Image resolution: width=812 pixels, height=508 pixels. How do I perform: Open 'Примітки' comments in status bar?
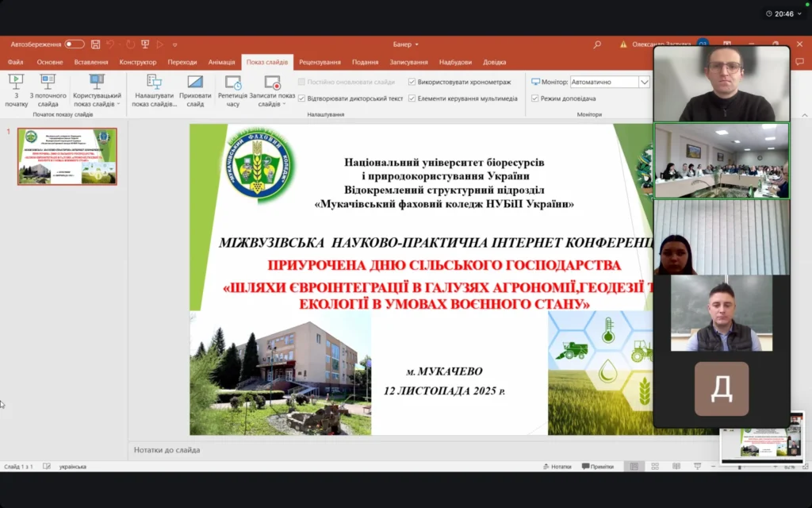[x=597, y=467]
